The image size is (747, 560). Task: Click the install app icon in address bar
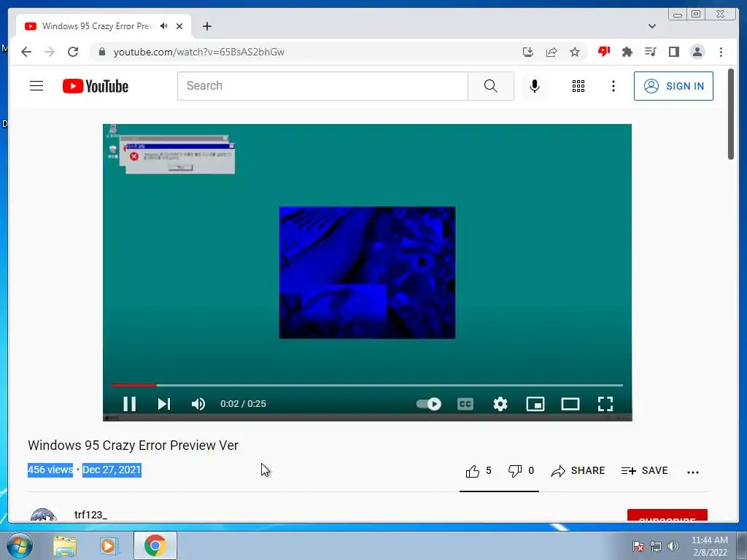pos(528,52)
